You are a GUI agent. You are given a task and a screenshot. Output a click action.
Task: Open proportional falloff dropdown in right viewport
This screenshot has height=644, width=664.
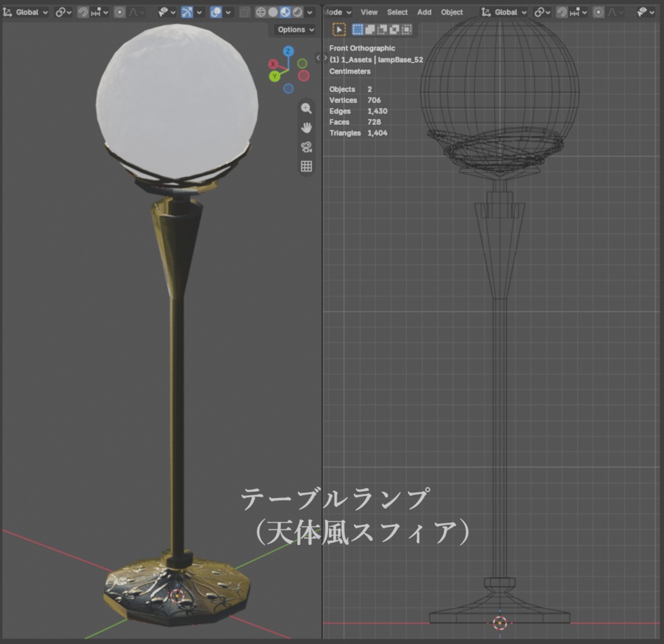(x=616, y=13)
